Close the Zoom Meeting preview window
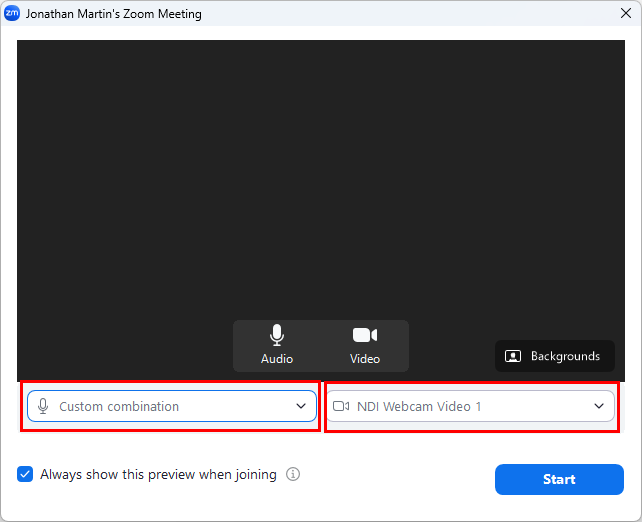The width and height of the screenshot is (642, 522). coord(626,13)
